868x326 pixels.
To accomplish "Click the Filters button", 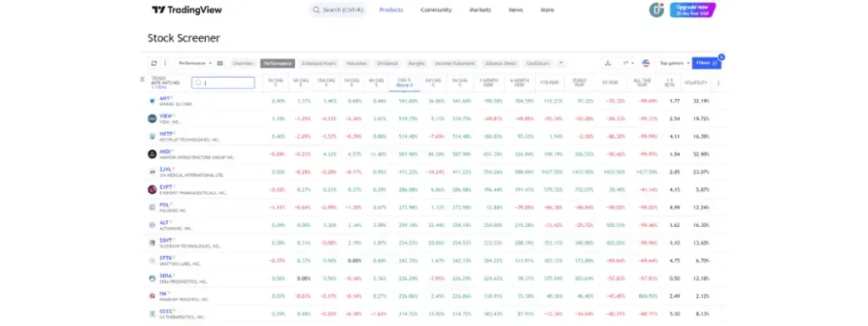I will click(706, 63).
